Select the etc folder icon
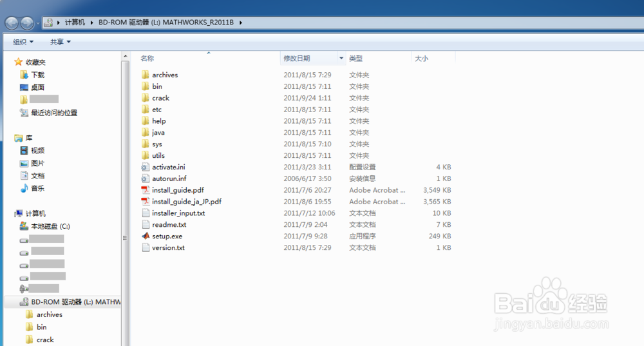The image size is (644, 346). coord(145,109)
